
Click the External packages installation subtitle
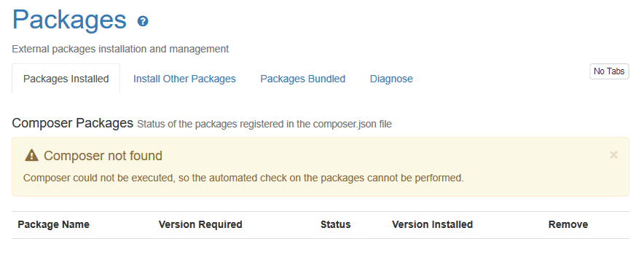pos(120,49)
